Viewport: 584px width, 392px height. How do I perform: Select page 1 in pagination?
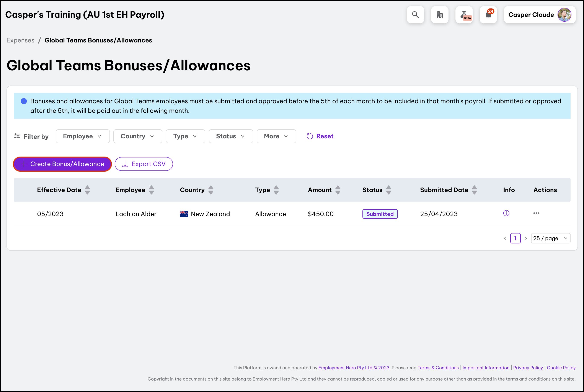(515, 238)
